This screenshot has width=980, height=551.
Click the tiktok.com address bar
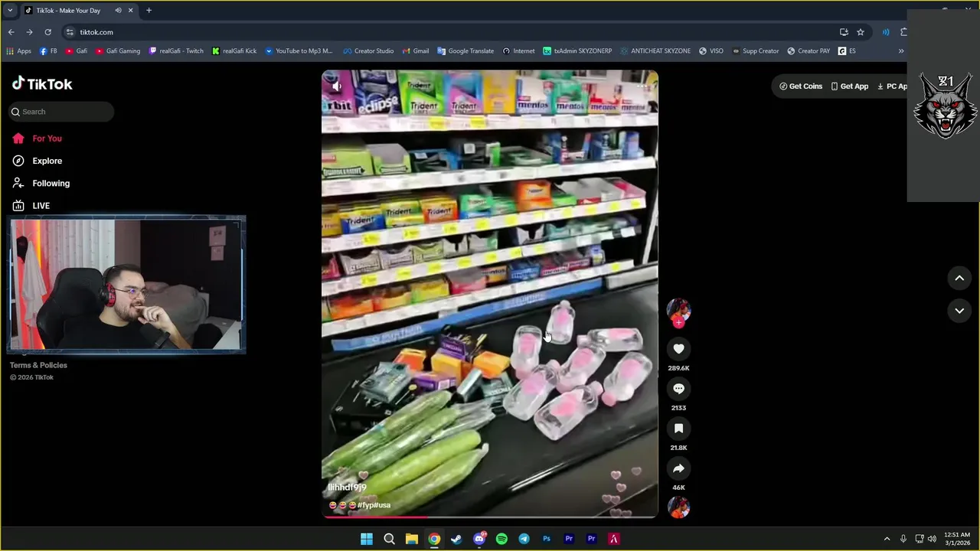click(x=452, y=32)
